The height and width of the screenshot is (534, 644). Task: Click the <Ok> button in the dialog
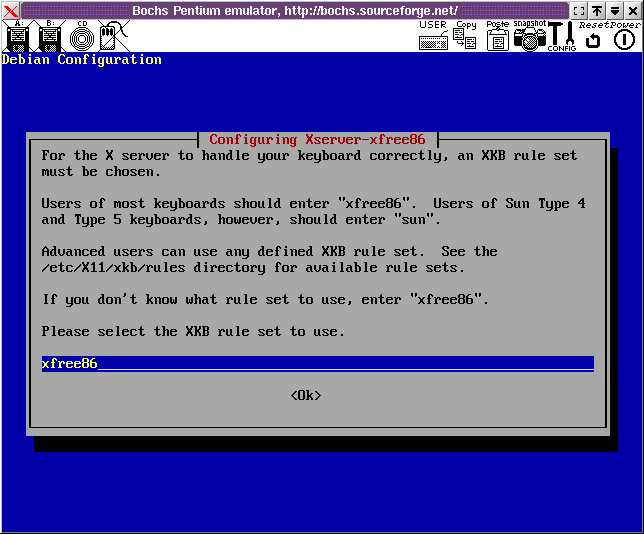pos(305,395)
